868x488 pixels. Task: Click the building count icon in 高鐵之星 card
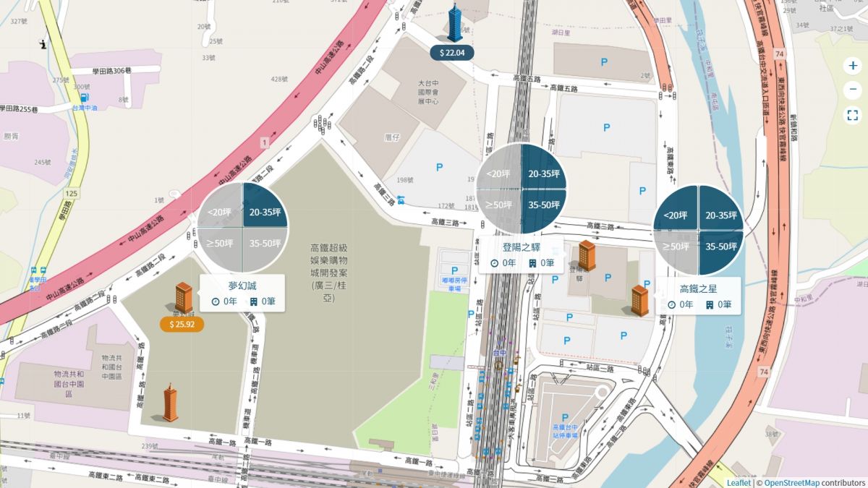pos(710,305)
